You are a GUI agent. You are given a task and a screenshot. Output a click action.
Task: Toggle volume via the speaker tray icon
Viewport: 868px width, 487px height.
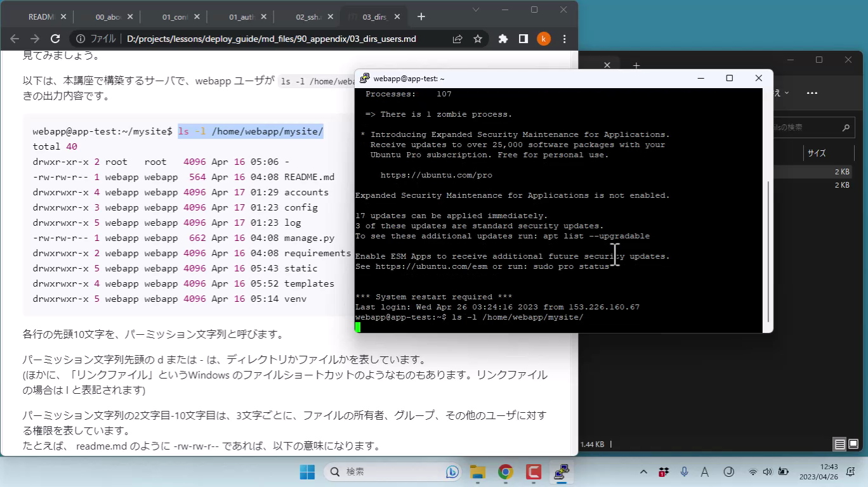click(x=767, y=472)
